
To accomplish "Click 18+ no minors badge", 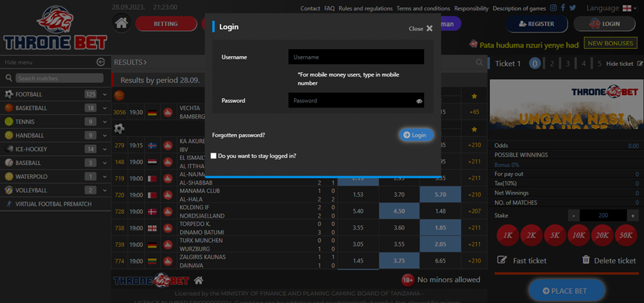I will [x=408, y=280].
